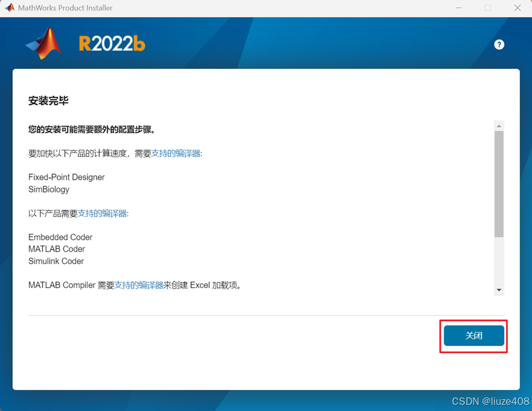Viewport: 532px width, 411px height.
Task: Select the Embedded Coder product name
Action: (60, 237)
